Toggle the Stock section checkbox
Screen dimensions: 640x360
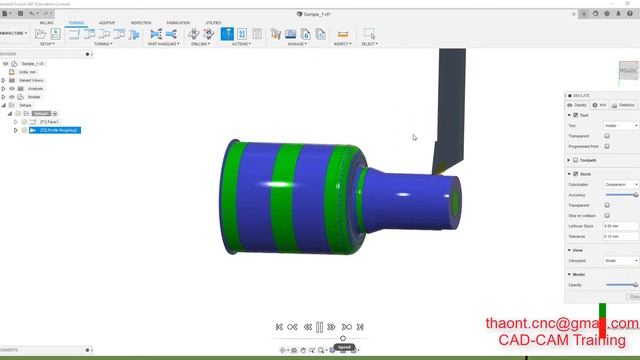point(576,174)
